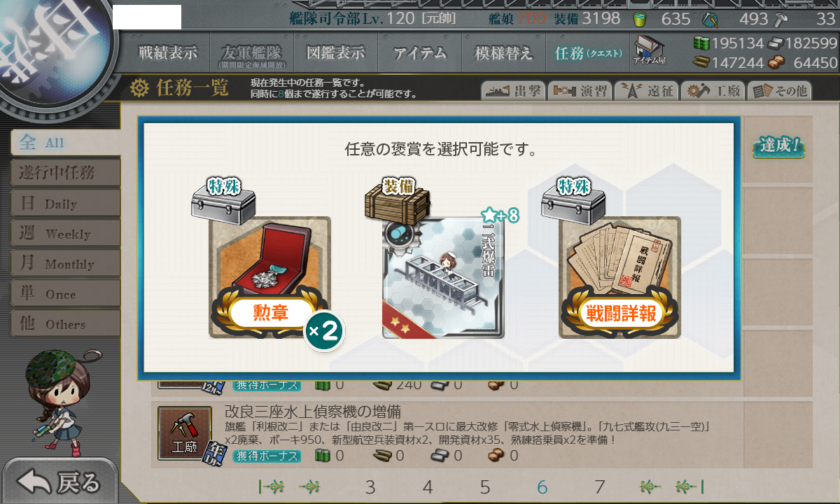Screen dimensions: 840x504
Task: Select the Daily quest filter
Action: click(x=65, y=203)
